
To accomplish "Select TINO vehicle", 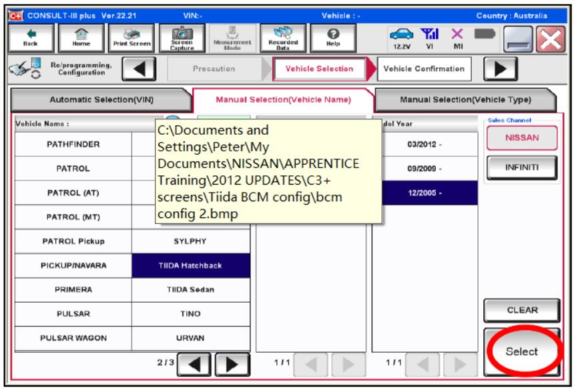I will pos(191,314).
